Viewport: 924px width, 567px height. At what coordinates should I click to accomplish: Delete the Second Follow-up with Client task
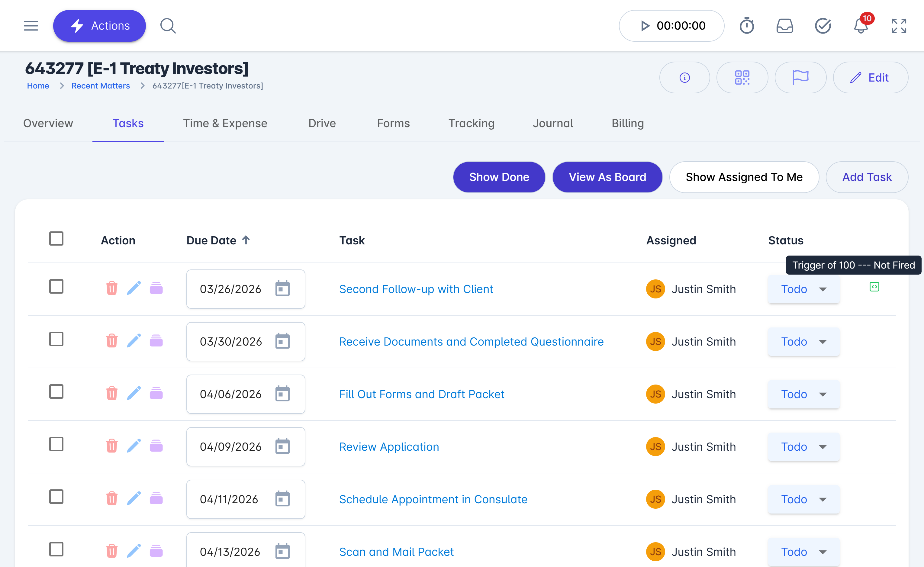(111, 288)
